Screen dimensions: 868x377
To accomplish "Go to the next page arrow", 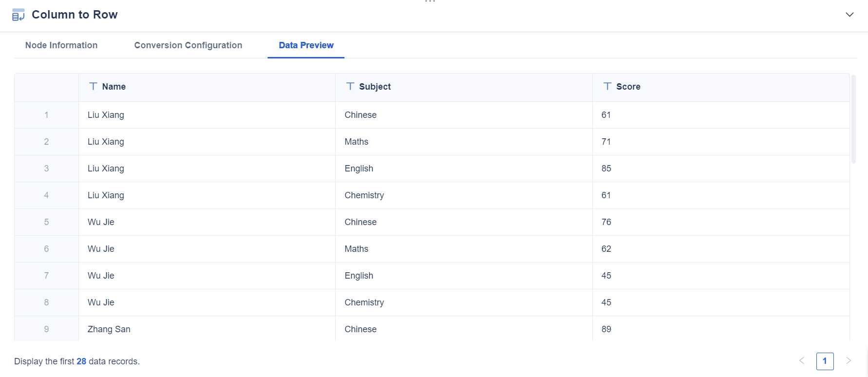I will coord(849,361).
